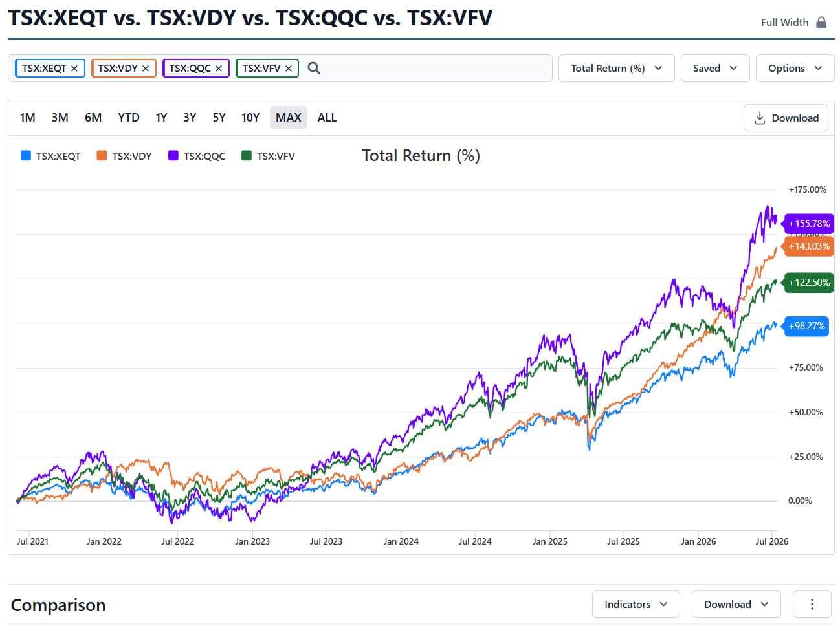Click the Jul 2025 axis label

point(623,541)
